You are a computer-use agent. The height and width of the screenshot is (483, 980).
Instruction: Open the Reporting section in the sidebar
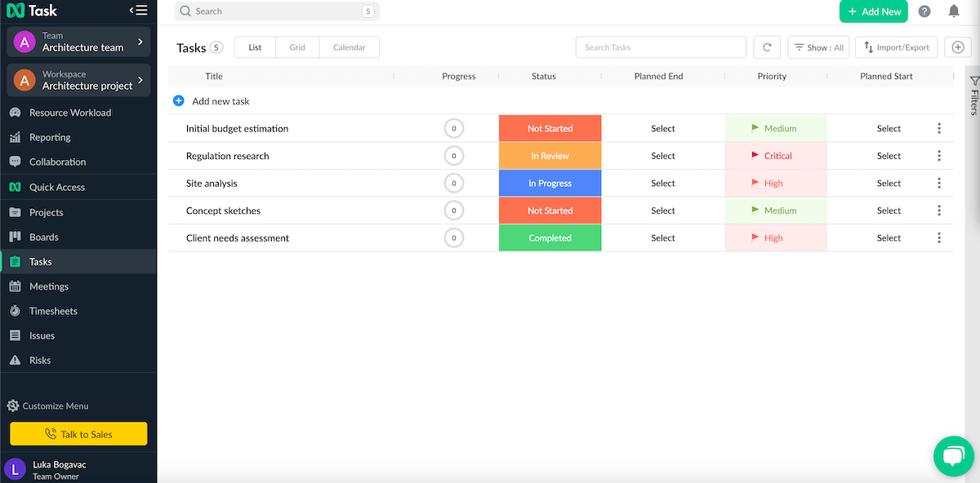(x=49, y=136)
